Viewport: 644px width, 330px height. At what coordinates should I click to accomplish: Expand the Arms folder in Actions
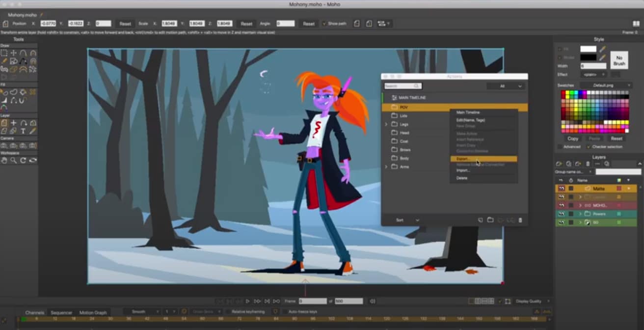386,167
